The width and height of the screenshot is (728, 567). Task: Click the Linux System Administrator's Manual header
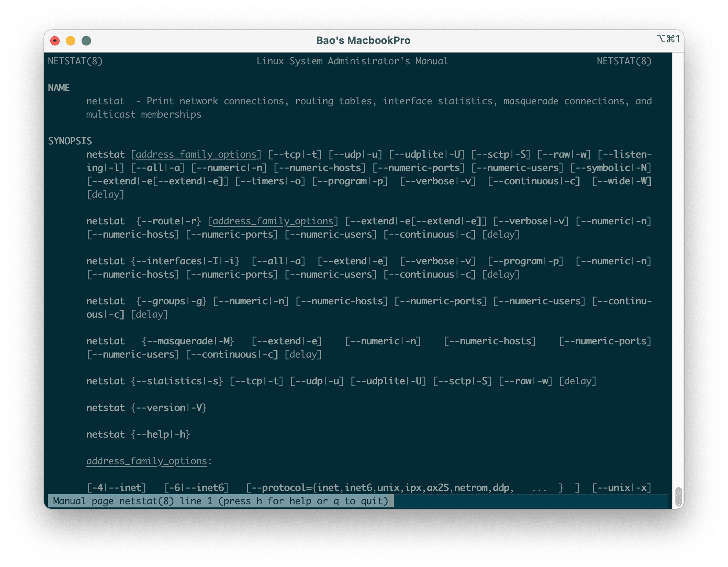[352, 61]
